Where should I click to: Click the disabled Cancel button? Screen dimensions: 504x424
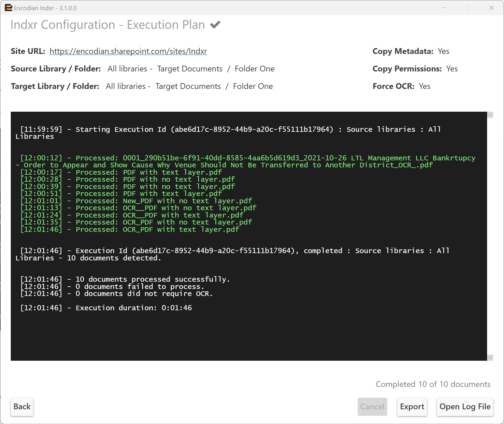tap(372, 407)
